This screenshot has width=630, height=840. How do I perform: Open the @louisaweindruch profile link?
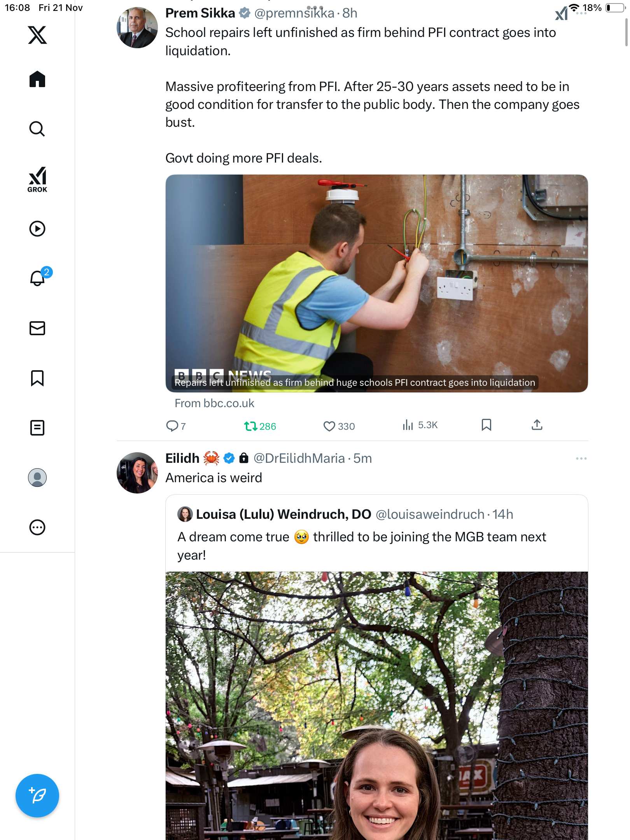[430, 514]
